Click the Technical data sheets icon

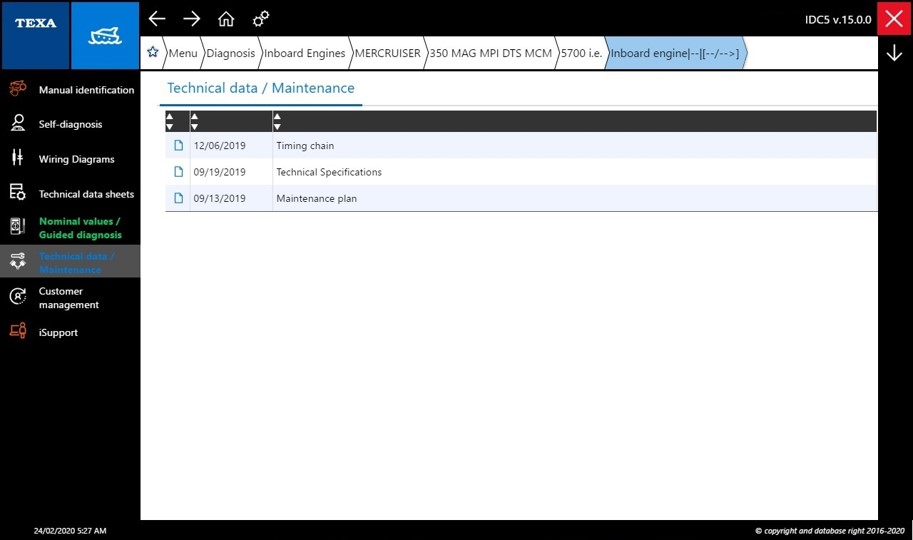pyautogui.click(x=17, y=192)
